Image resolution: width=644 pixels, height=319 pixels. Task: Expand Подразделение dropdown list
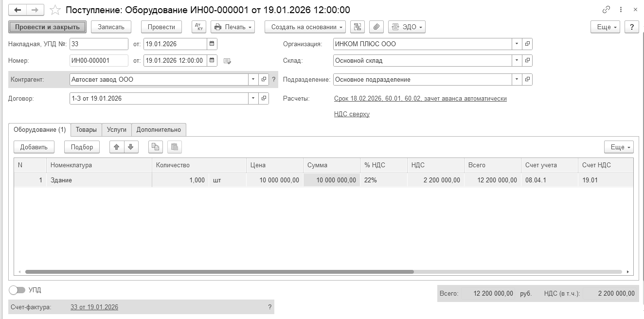pyautogui.click(x=517, y=79)
